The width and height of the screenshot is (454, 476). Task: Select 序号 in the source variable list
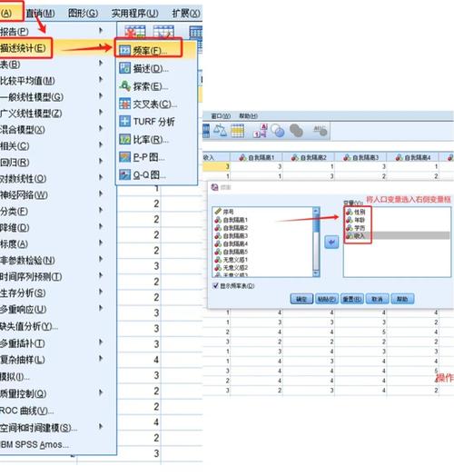(x=224, y=212)
